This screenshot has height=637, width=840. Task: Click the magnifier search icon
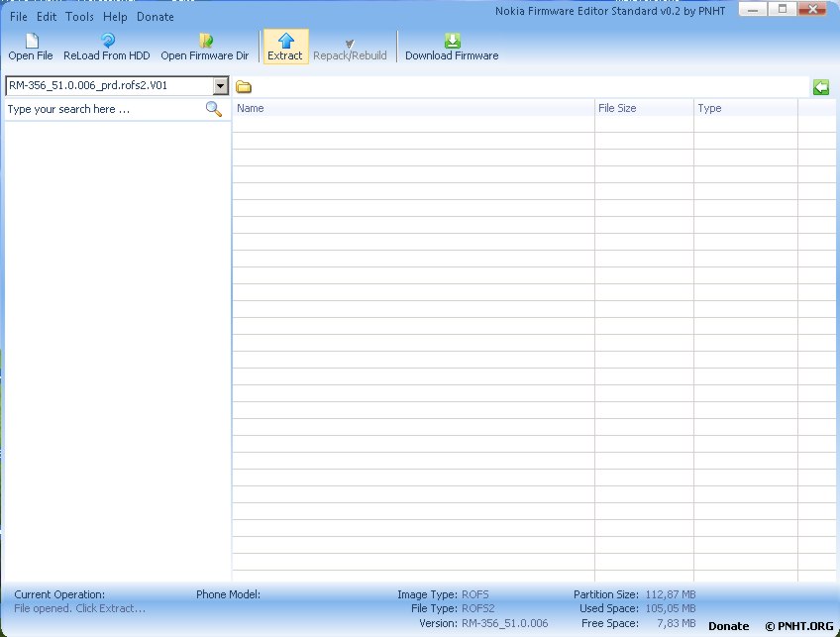click(x=214, y=109)
